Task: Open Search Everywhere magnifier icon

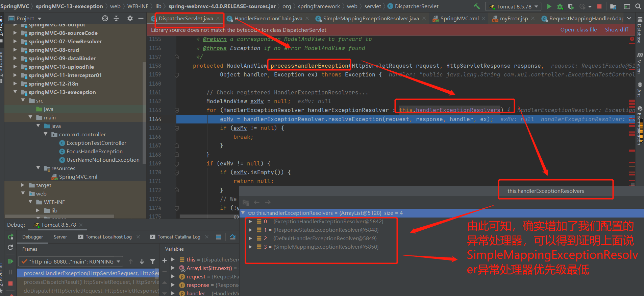Action: tap(638, 6)
